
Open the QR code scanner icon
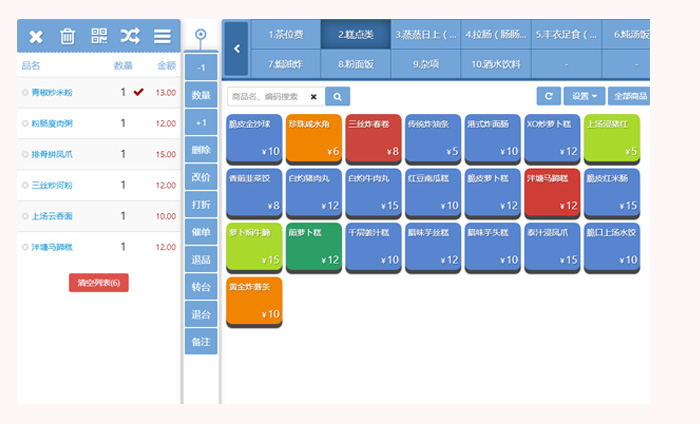tap(98, 36)
